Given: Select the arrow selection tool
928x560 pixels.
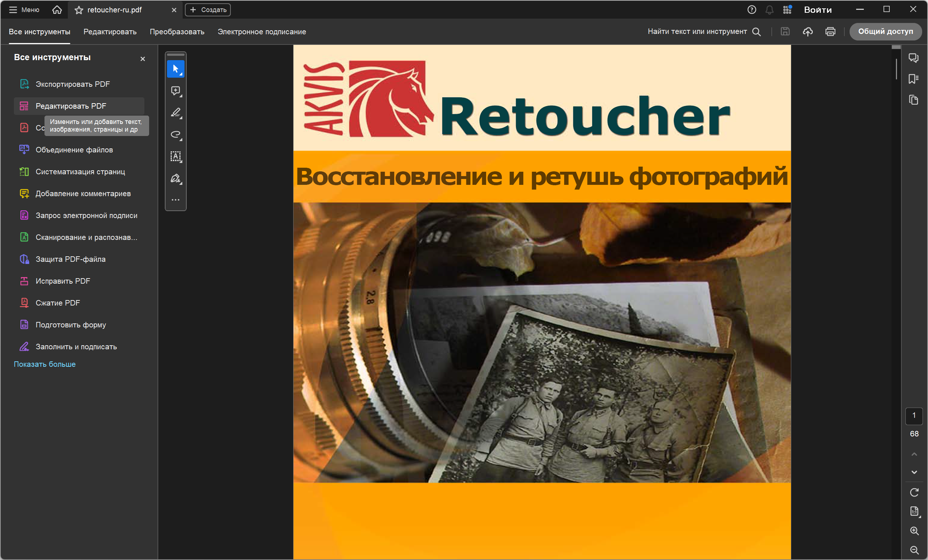Looking at the screenshot, I should tap(175, 69).
